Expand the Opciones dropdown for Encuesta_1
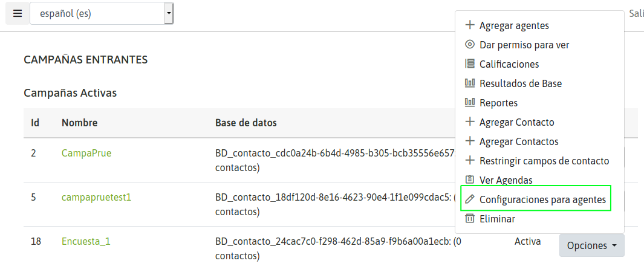The height and width of the screenshot is (278, 644). click(591, 245)
